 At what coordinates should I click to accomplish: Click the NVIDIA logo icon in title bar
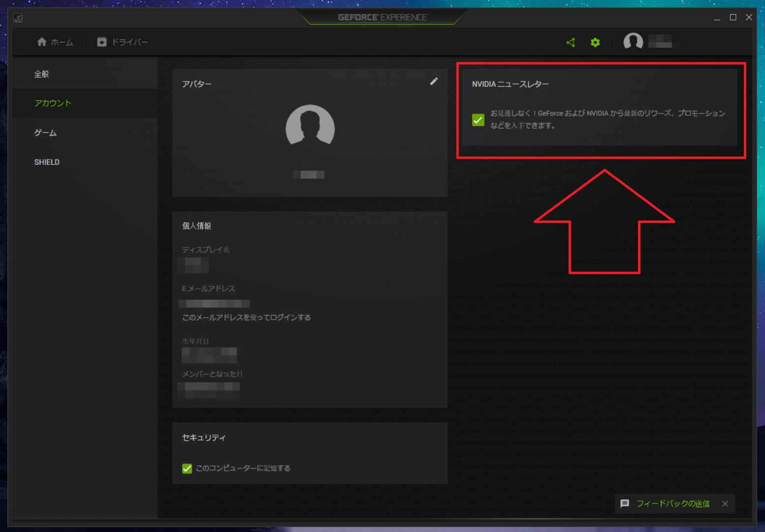(18, 18)
